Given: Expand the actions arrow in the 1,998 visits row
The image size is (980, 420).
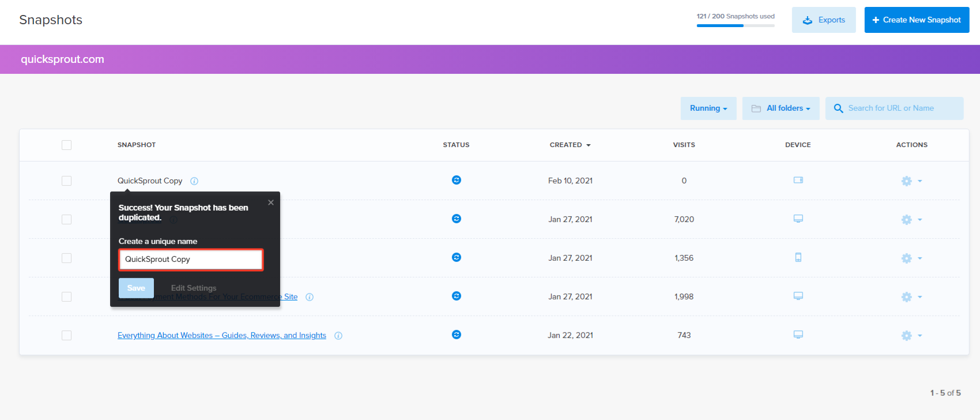Looking at the screenshot, I should pos(920,297).
